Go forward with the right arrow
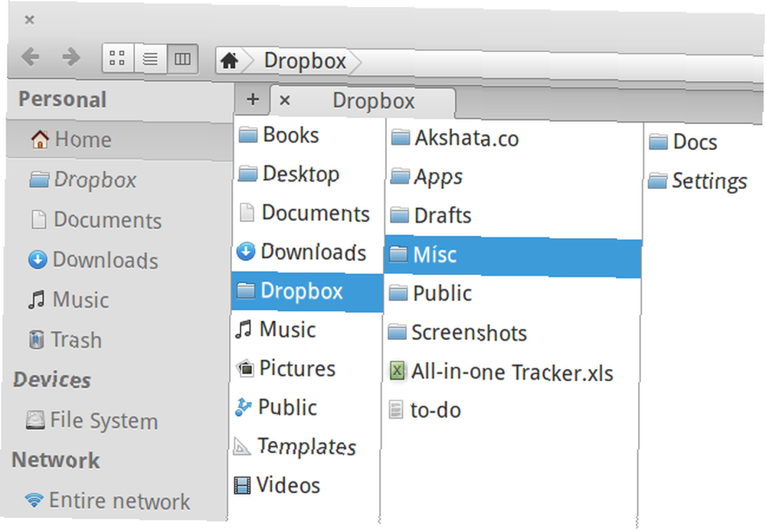The width and height of the screenshot is (766, 532). pyautogui.click(x=71, y=57)
